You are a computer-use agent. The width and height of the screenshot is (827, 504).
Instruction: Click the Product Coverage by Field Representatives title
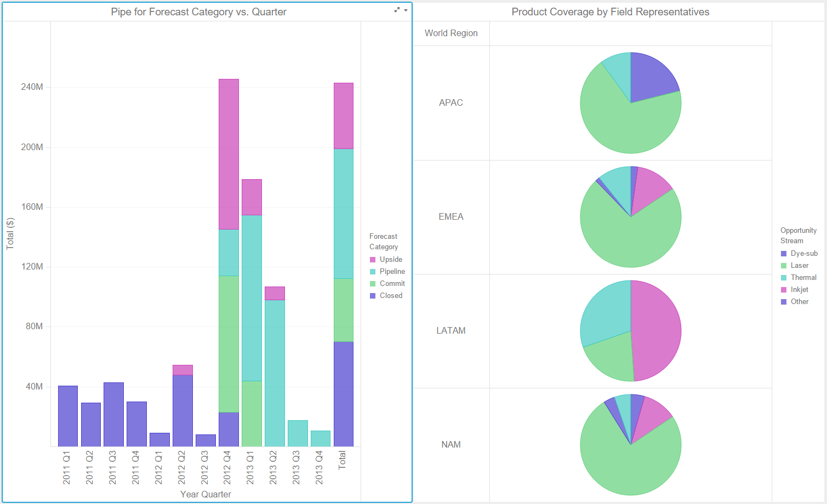point(610,12)
